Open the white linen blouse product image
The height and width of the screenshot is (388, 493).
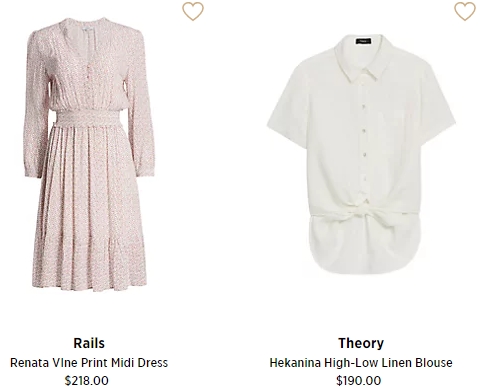tap(361, 154)
